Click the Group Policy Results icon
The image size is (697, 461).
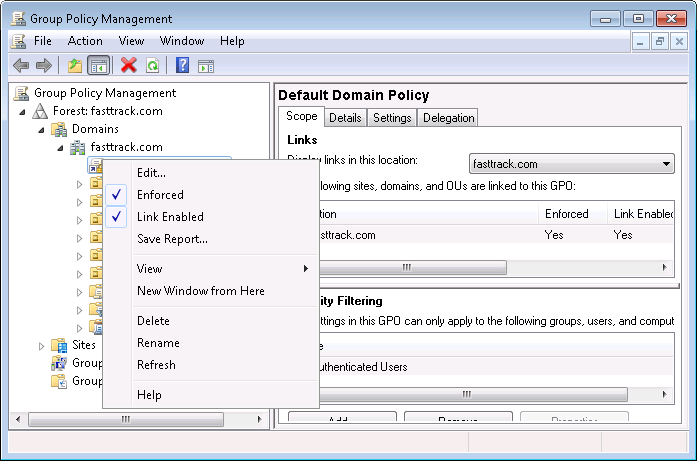pyautogui.click(x=59, y=381)
